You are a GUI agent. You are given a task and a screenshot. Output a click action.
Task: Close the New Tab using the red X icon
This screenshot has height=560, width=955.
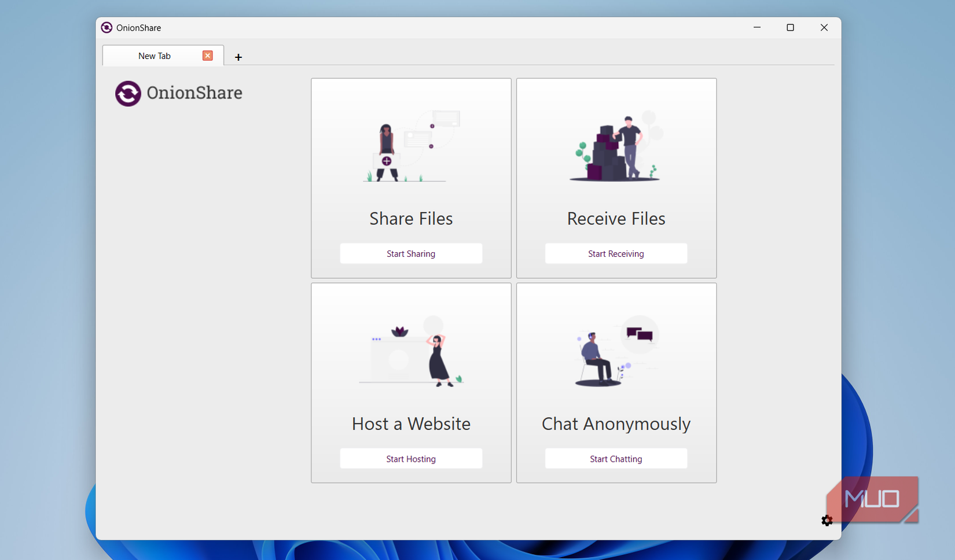[x=207, y=55]
